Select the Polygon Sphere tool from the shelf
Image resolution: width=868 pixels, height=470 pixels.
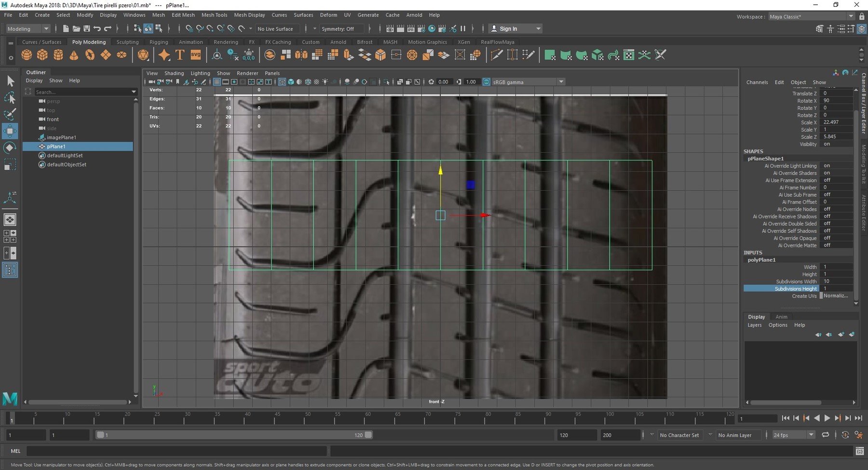(27, 54)
